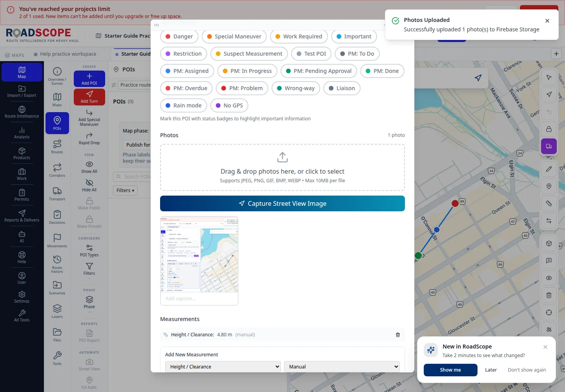The image size is (565, 392).
Task: Click the lock icon in map toolbar
Action: click(x=549, y=129)
